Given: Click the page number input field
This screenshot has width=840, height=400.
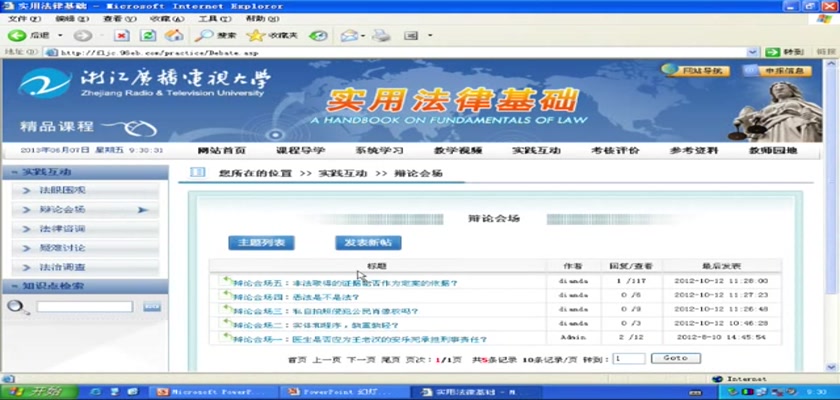Looking at the screenshot, I should point(629,357).
